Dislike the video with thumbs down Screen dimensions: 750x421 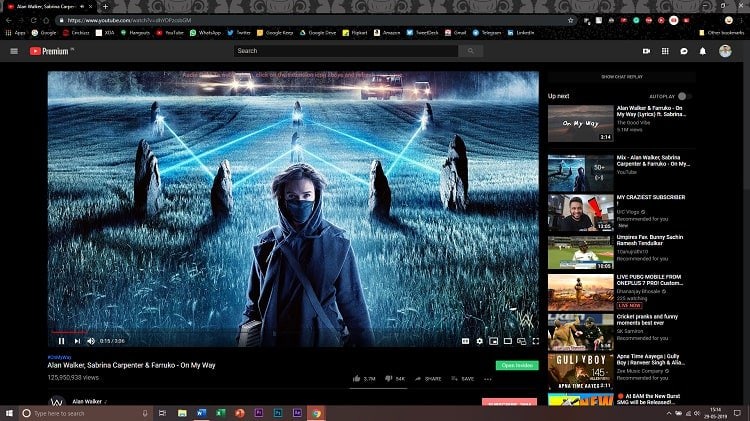[395, 378]
